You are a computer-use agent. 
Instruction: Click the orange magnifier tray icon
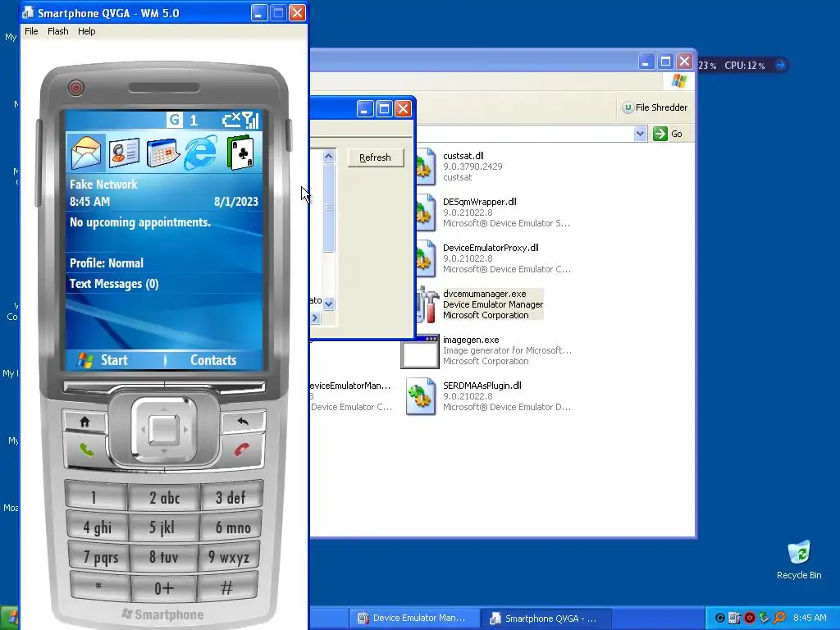[x=779, y=618]
